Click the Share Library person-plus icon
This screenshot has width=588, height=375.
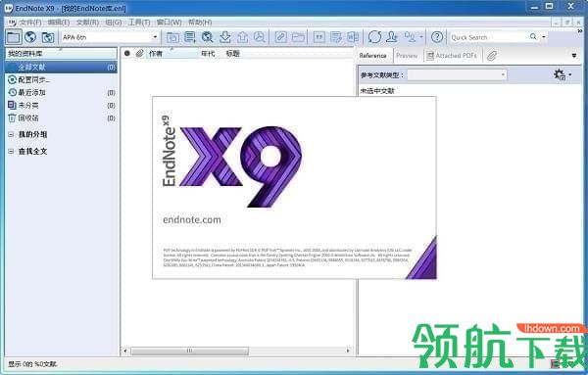[392, 37]
